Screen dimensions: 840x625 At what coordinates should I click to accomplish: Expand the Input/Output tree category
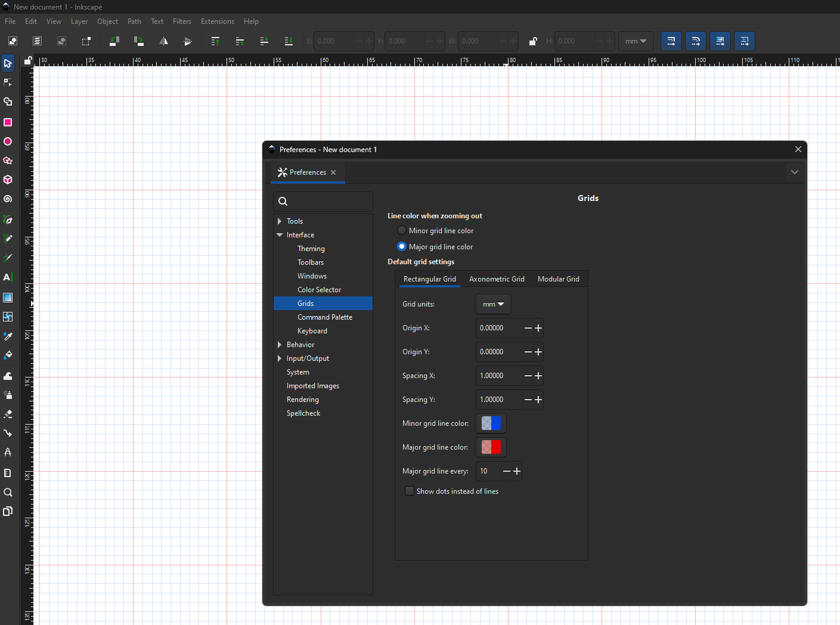click(280, 358)
